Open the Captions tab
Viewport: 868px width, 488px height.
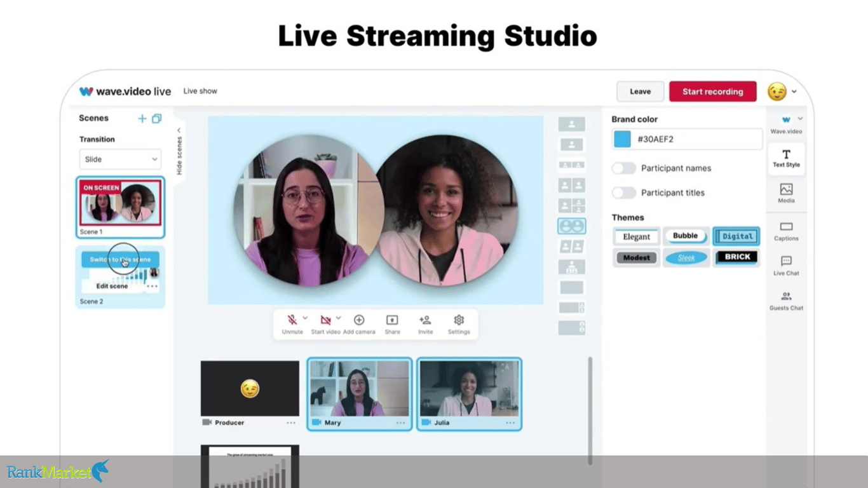[x=787, y=231]
